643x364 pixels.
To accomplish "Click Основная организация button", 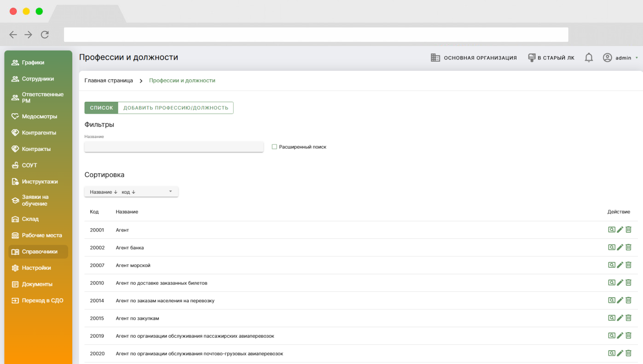I will coord(474,58).
